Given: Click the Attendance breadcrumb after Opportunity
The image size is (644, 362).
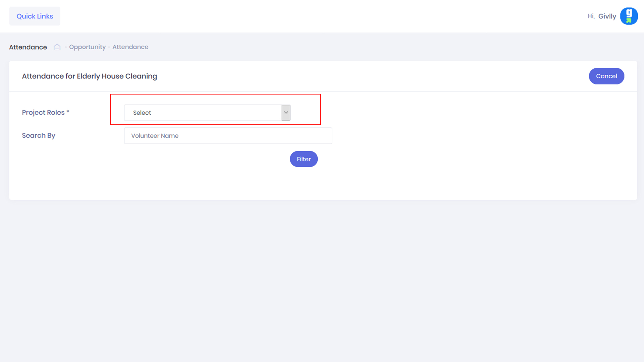Looking at the screenshot, I should click(130, 47).
